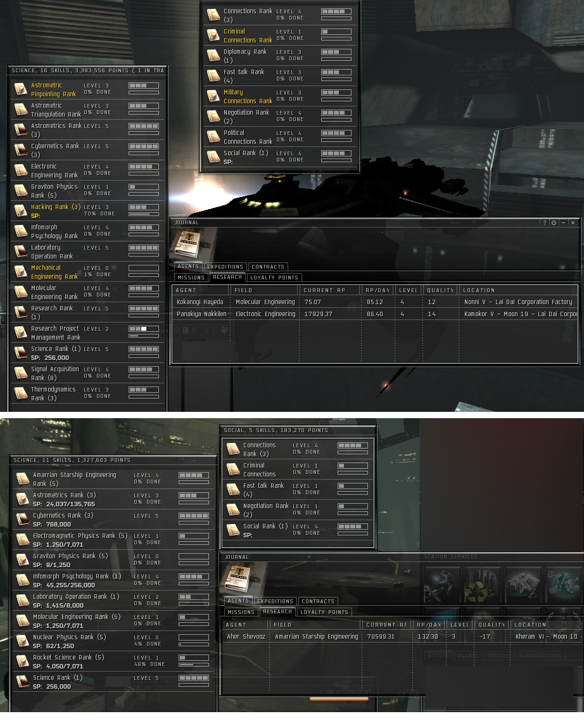Open the faded Headquarters tab
This screenshot has width=584, height=728.
point(540,656)
